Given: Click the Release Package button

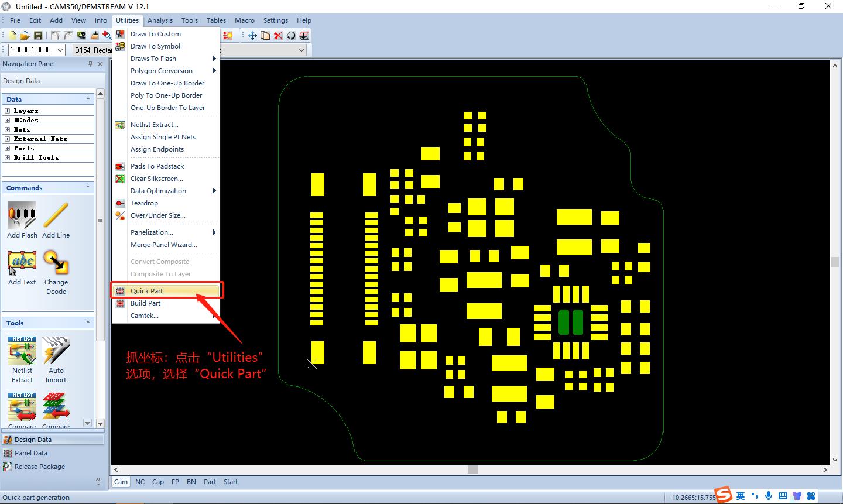Looking at the screenshot, I should coord(39,467).
